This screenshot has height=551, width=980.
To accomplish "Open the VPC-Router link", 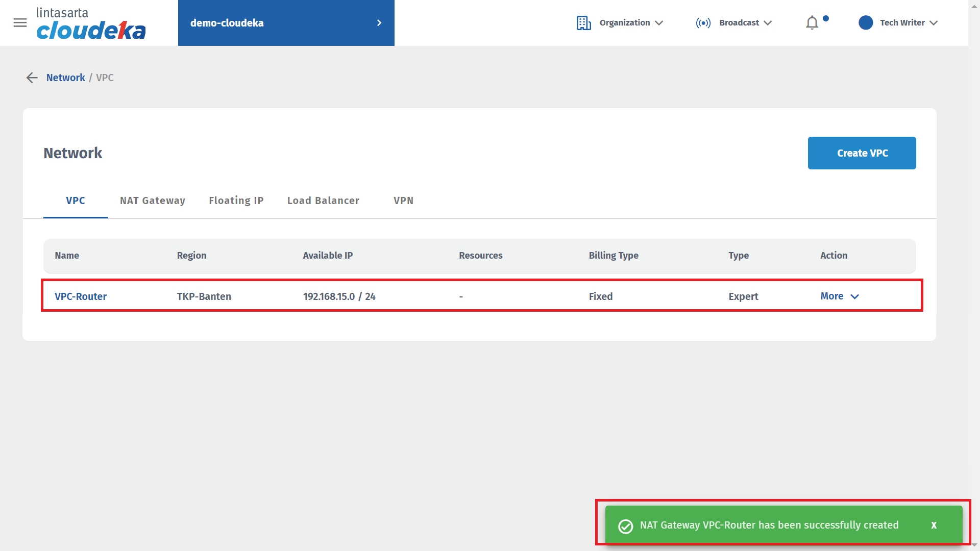I will pyautogui.click(x=81, y=296).
